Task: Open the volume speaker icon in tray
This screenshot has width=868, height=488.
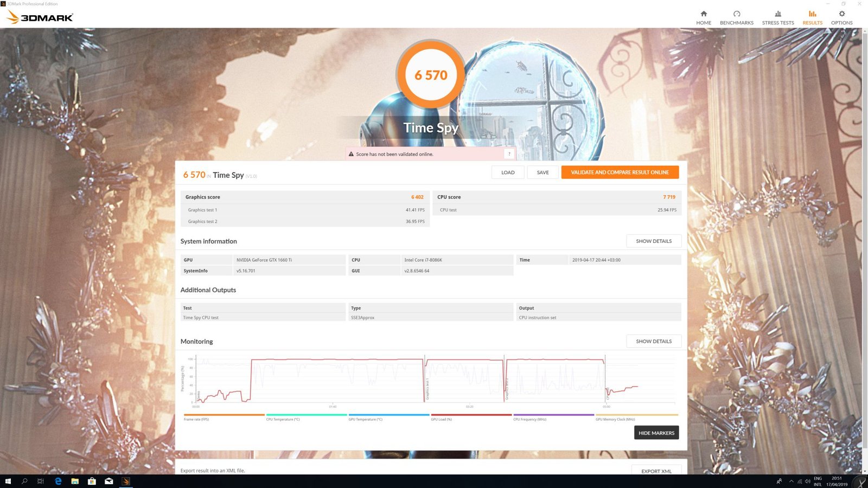Action: coord(807,481)
